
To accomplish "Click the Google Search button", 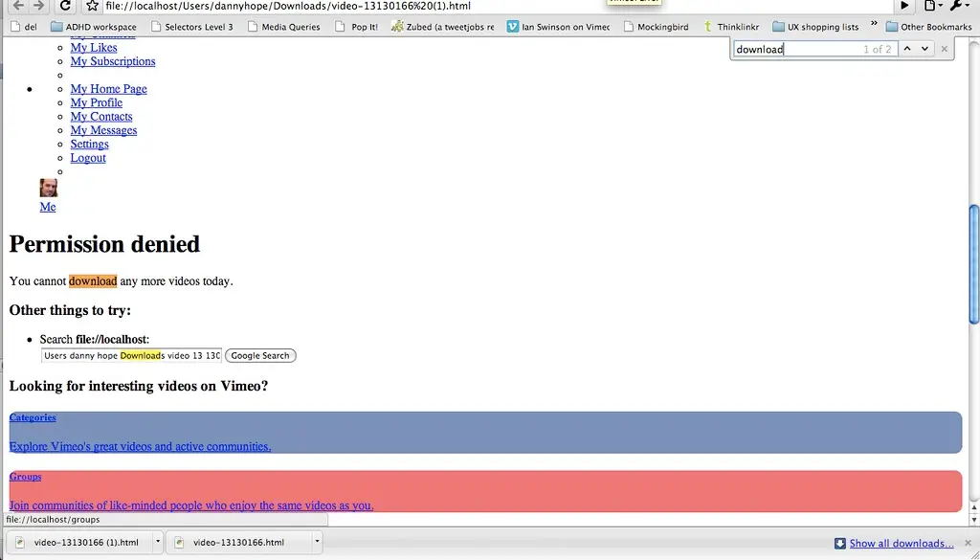I will (260, 356).
